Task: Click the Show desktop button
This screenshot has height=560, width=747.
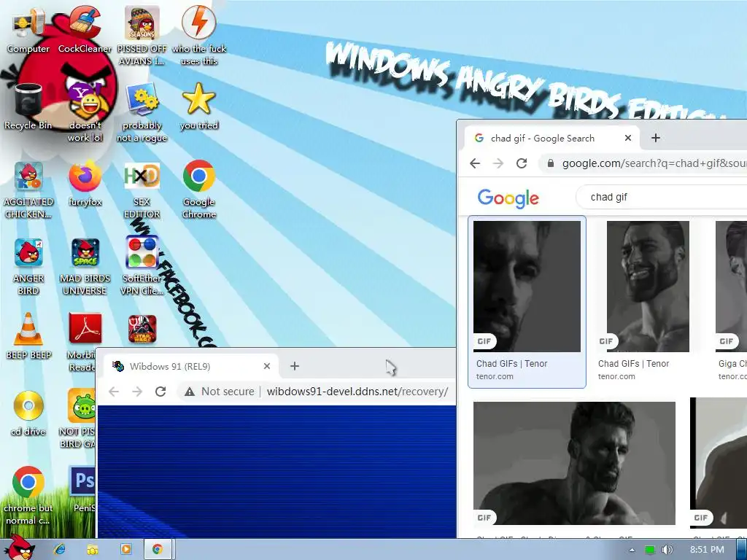Action: click(x=742, y=549)
